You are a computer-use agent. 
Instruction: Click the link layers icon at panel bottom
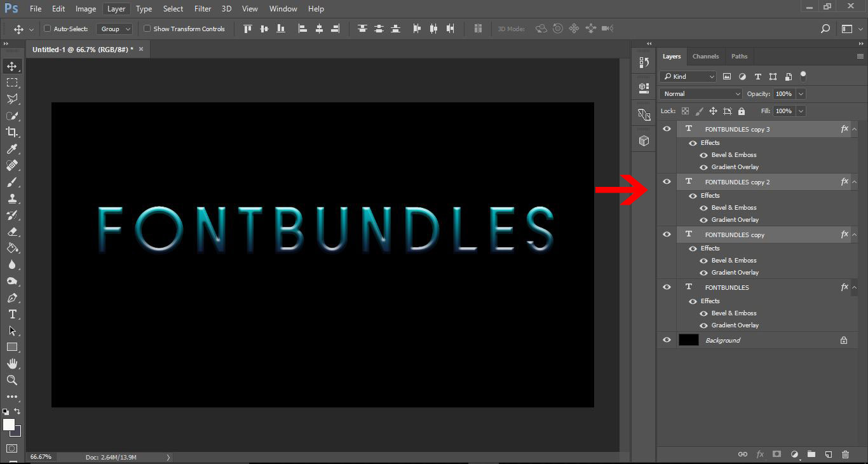742,454
